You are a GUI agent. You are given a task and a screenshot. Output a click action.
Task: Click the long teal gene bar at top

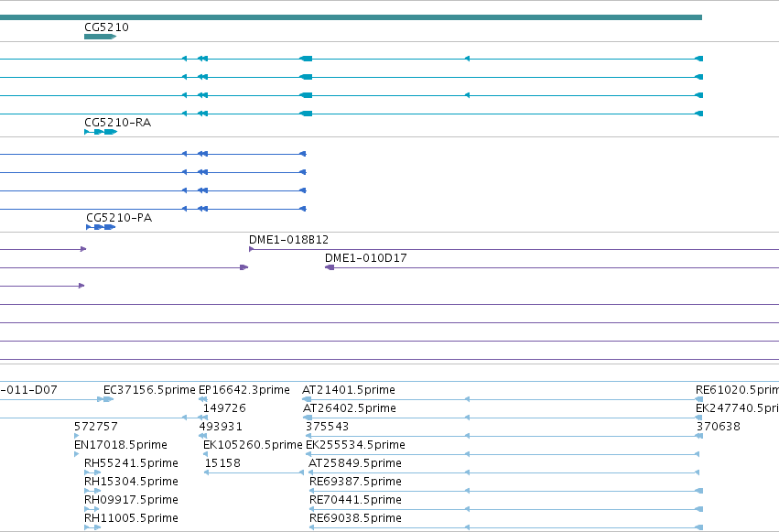[351, 17]
